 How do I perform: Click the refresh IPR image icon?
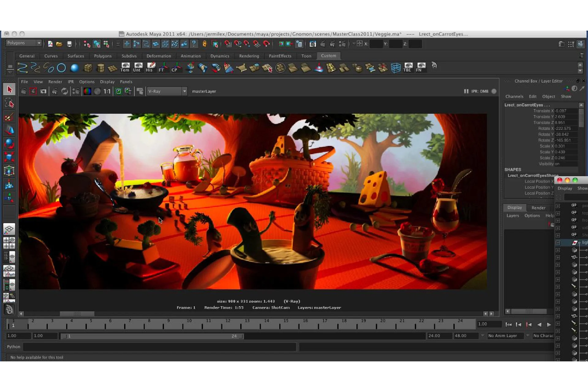(x=65, y=91)
